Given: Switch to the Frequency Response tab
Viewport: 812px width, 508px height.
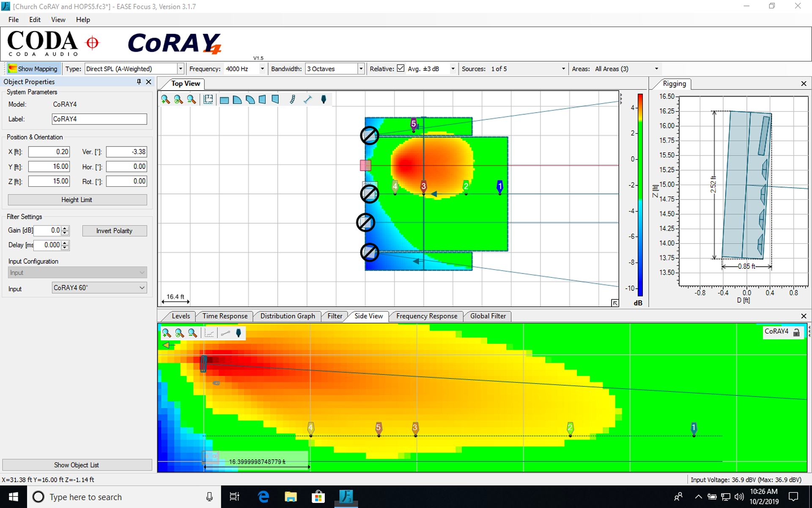Looking at the screenshot, I should click(427, 316).
